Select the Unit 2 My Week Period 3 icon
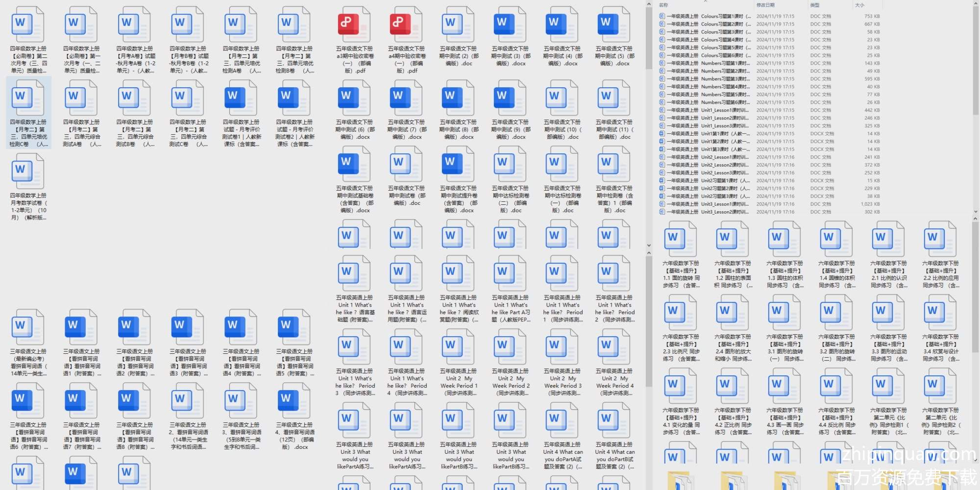This screenshot has width=980, height=490. pos(562,346)
